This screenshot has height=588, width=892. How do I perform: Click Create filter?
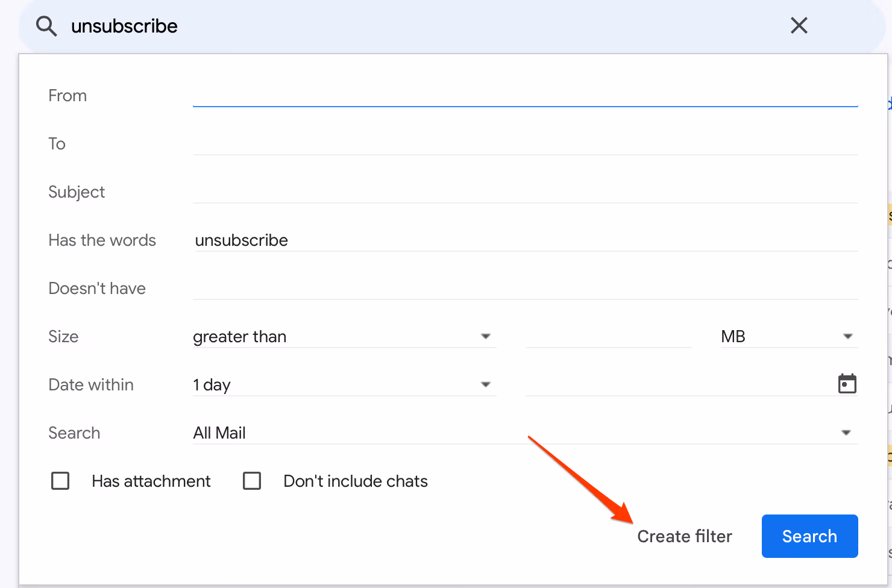[684, 536]
